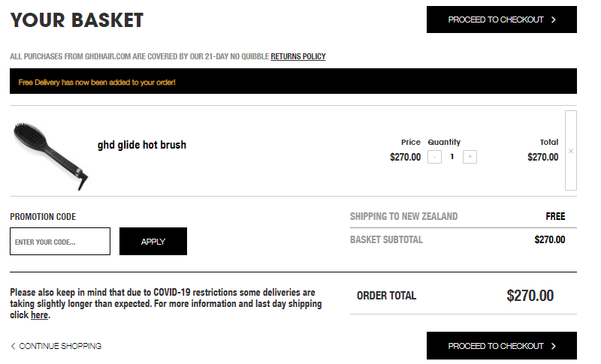
Task: Open the Returns Policy link
Action: [x=298, y=56]
